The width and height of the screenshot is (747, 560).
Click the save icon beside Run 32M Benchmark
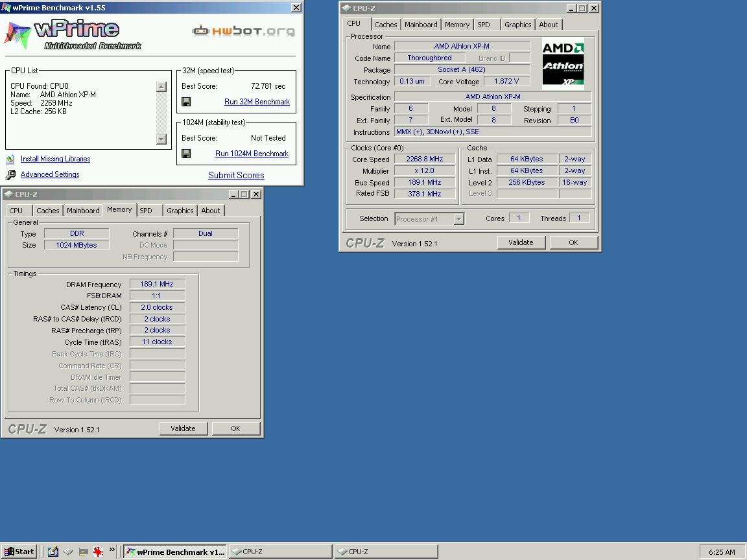(x=186, y=101)
